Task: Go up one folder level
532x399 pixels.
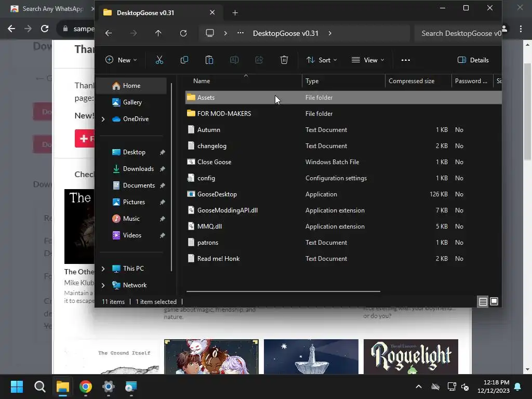Action: point(158,33)
